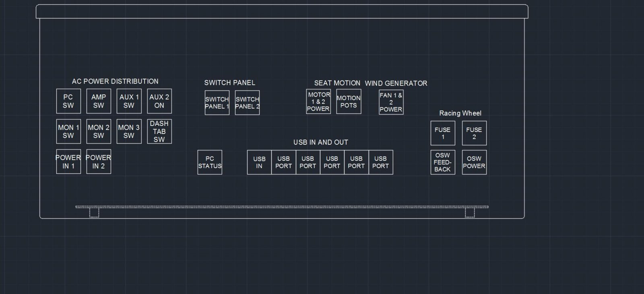Viewport: 644px width, 294px height.
Task: Select the SWITCH PANEL heading text
Action: (x=229, y=82)
